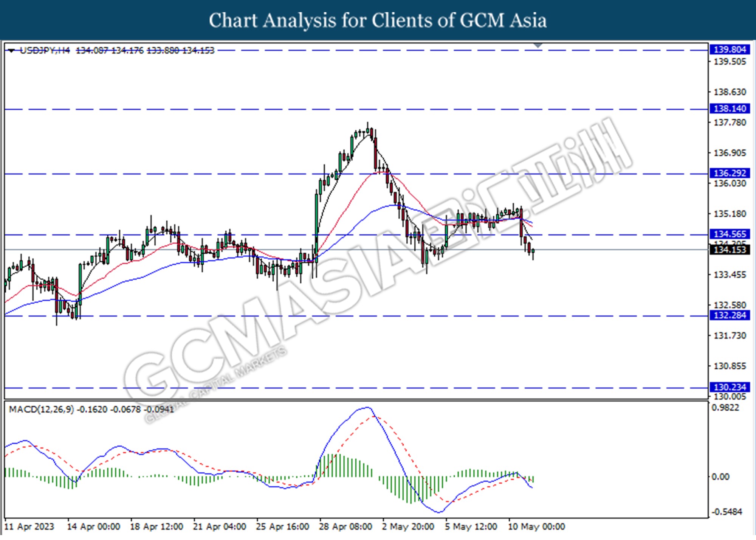Click the 131.730 price scale value
This screenshot has width=756, height=540.
(730, 336)
